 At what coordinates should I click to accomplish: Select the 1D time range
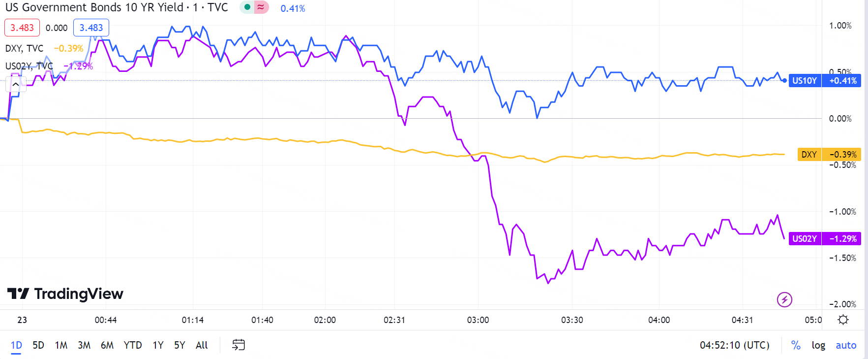(x=16, y=345)
